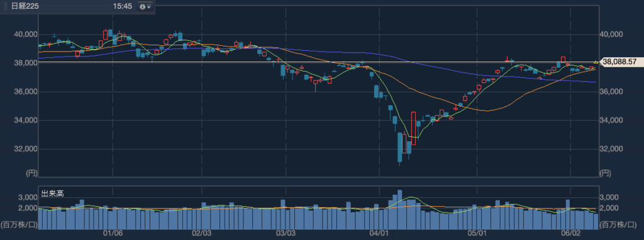The image size is (644, 240).
Task: Click the 06/02 date label
Action: [x=571, y=233]
